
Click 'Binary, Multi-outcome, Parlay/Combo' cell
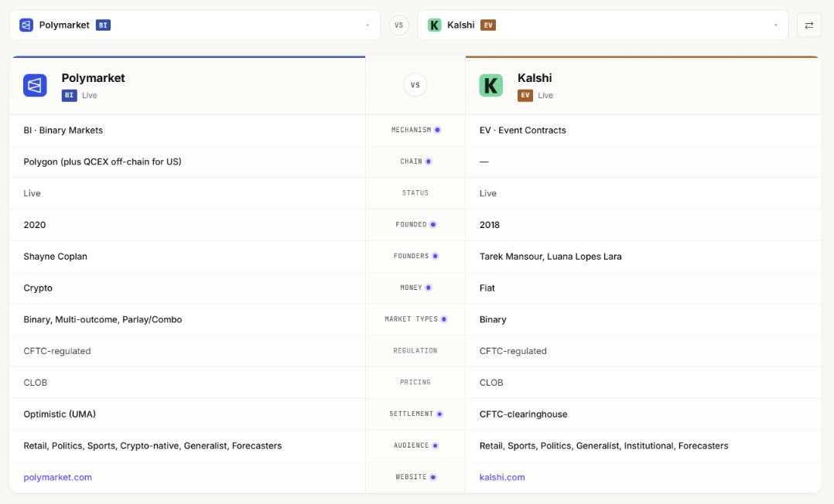tap(103, 319)
